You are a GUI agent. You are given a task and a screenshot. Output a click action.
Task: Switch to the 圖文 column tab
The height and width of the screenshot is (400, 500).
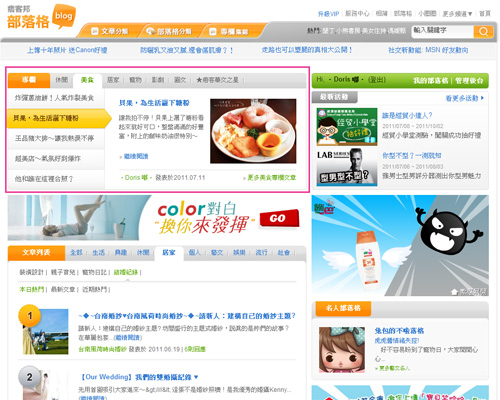click(180, 80)
